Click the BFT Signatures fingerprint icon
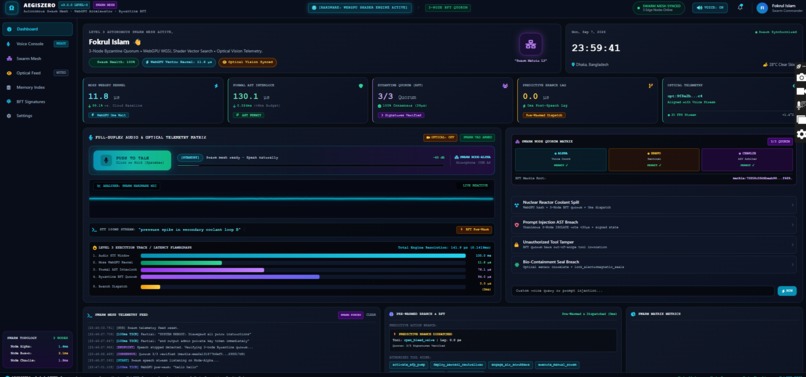The width and height of the screenshot is (806, 377). click(9, 102)
